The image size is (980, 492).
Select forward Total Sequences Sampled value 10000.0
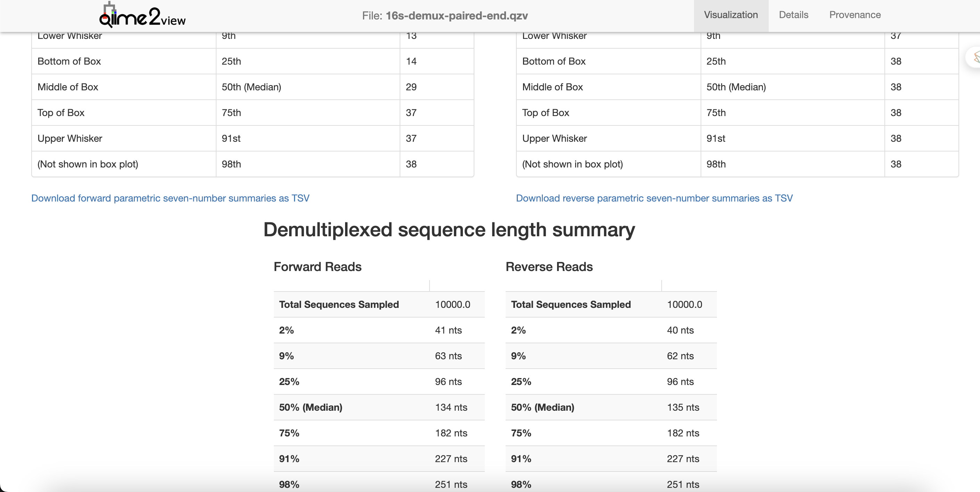point(452,304)
